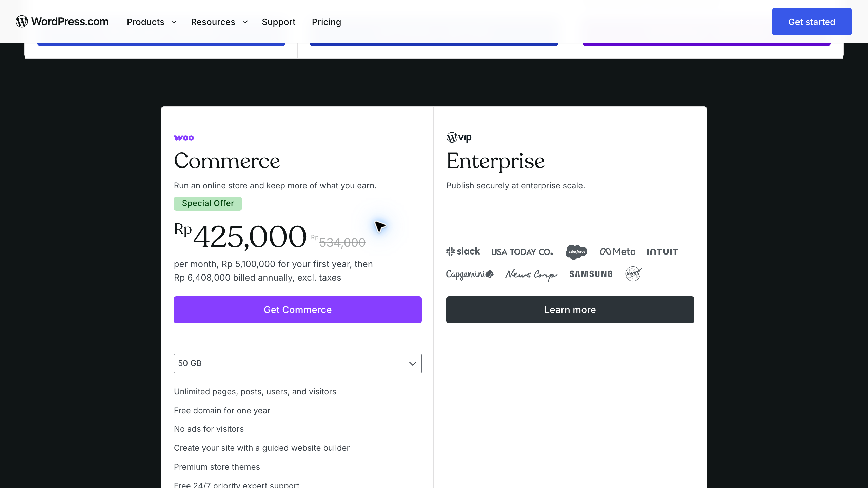This screenshot has width=868, height=488.
Task: Click the annual billing details text
Action: coord(273,271)
